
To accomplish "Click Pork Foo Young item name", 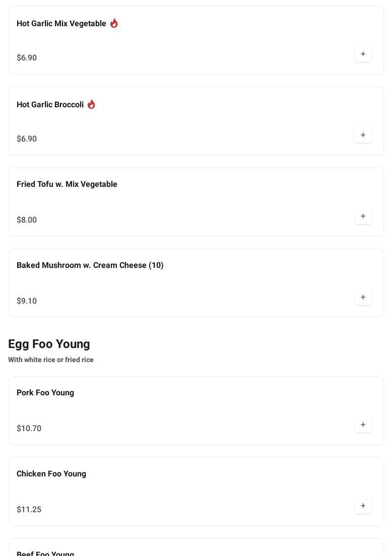I will click(45, 393).
